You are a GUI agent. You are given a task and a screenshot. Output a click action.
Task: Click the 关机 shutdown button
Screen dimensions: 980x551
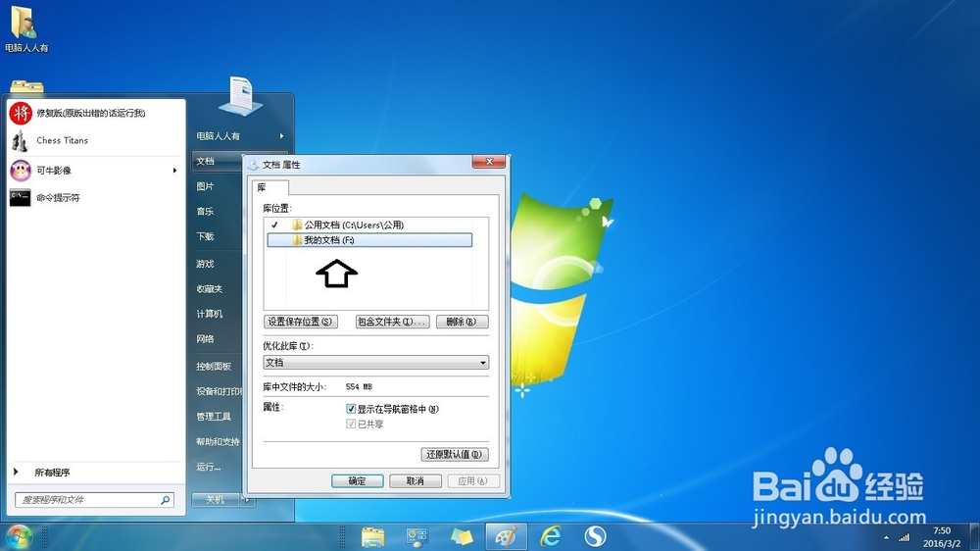tap(216, 500)
